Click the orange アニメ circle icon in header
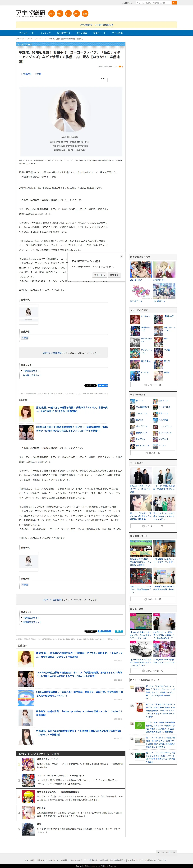 (x=51, y=14)
